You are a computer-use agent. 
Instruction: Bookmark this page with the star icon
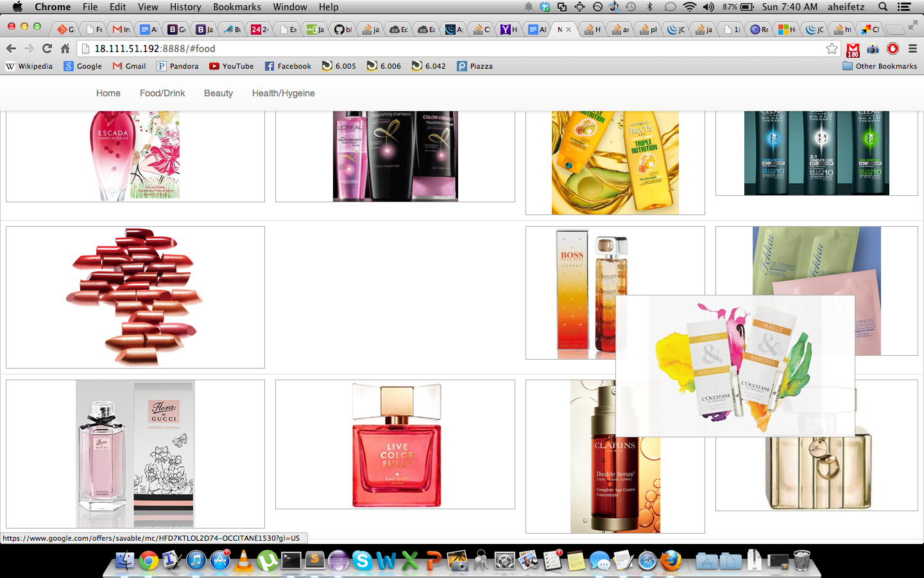[x=832, y=48]
